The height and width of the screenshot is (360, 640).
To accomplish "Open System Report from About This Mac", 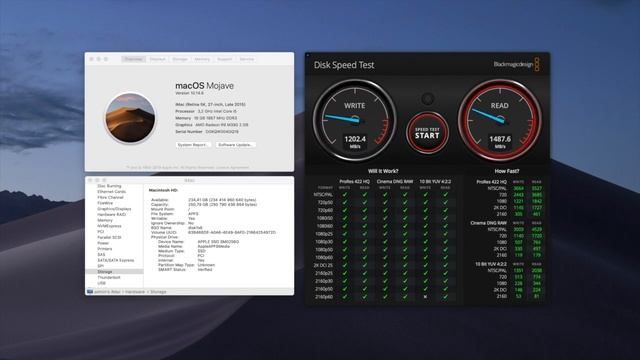I will [193, 145].
